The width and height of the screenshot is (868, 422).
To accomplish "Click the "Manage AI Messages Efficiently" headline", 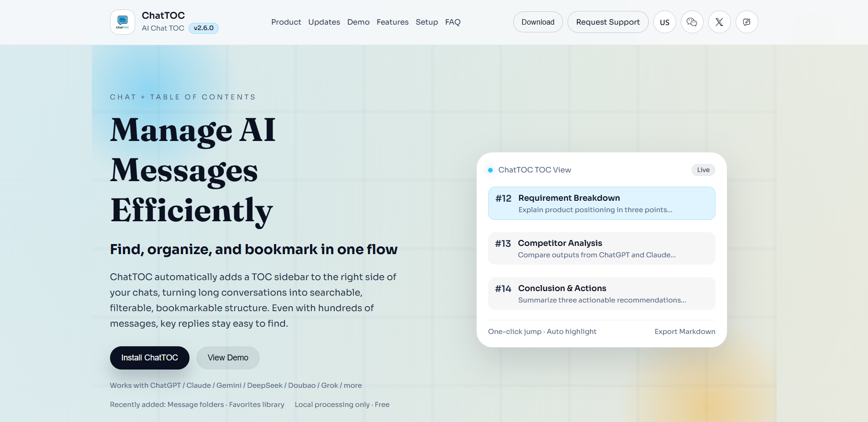I will click(193, 170).
